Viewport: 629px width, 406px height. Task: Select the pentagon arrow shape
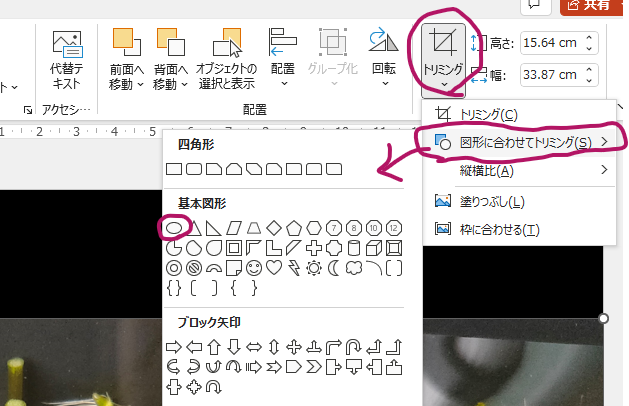(x=294, y=367)
